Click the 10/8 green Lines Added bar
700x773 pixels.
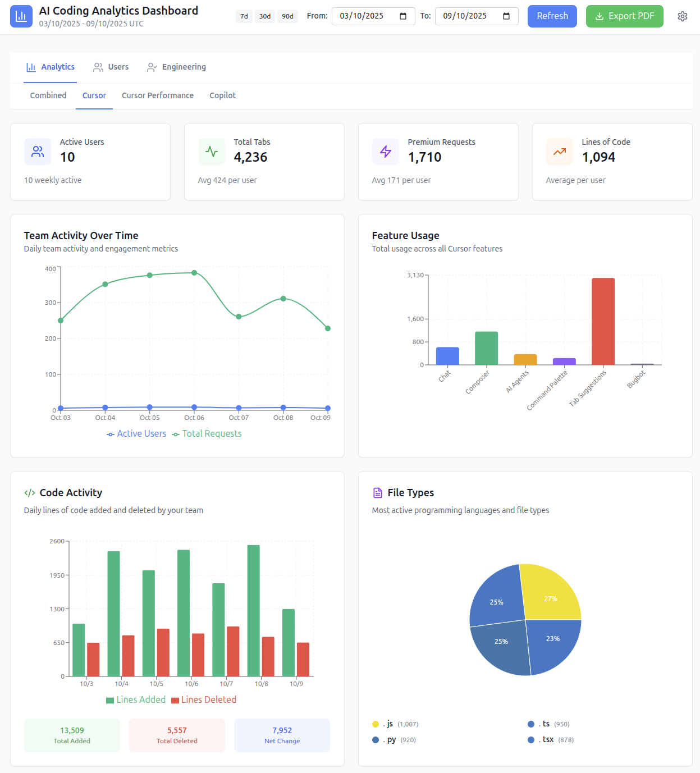pyautogui.click(x=254, y=611)
